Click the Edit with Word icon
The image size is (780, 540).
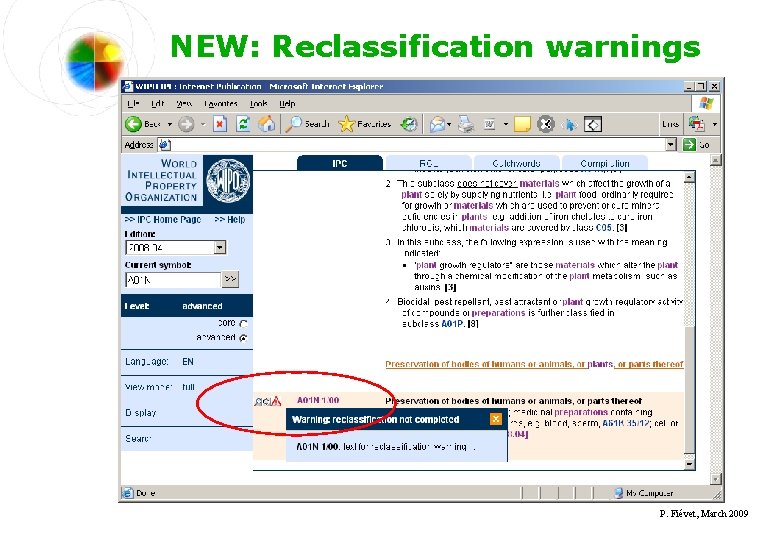pos(489,124)
